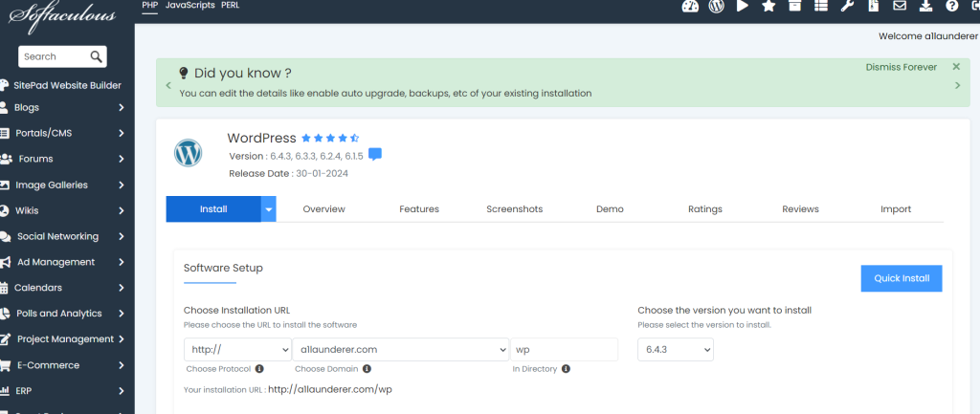This screenshot has width=980, height=414.
Task: Open the Install button dropdown arrow
Action: pos(269,209)
